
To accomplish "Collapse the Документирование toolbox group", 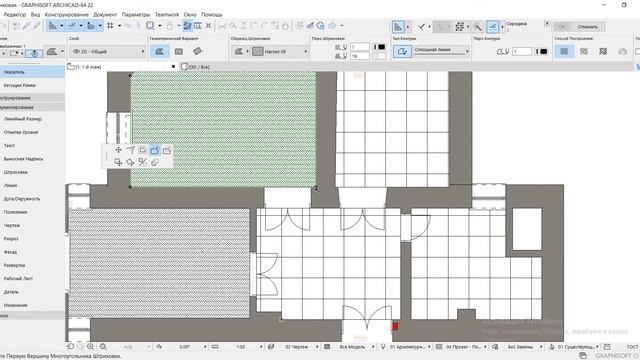I will [x=32, y=107].
